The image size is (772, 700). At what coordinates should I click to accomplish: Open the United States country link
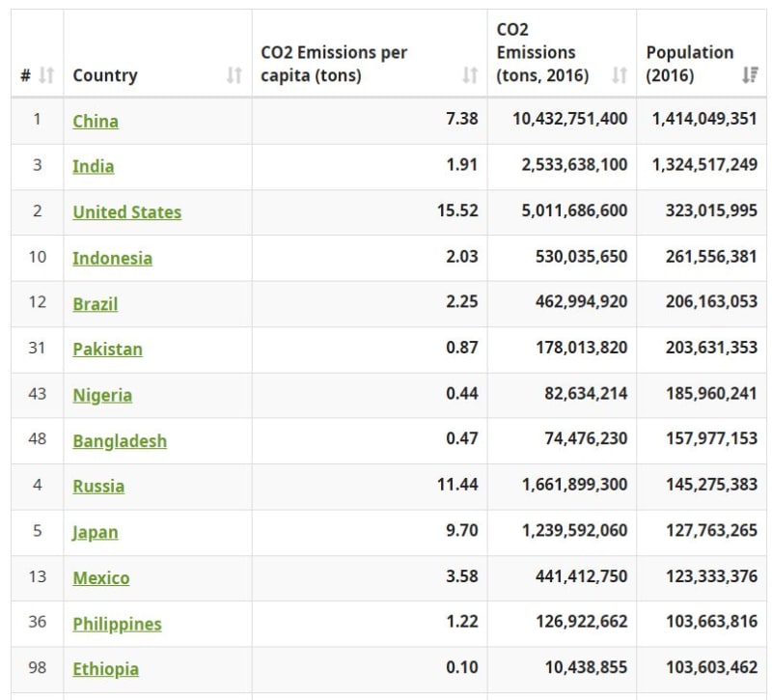pos(127,212)
